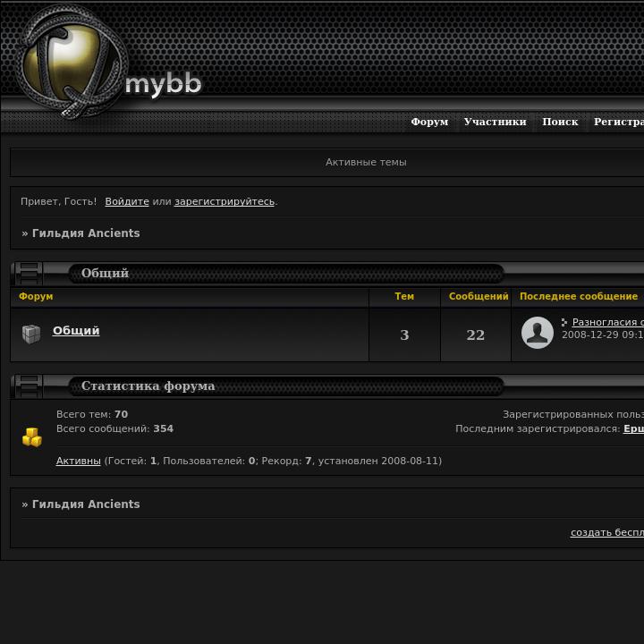This screenshot has width=644, height=644.
Task: Open the Участники menu item
Action: point(495,122)
